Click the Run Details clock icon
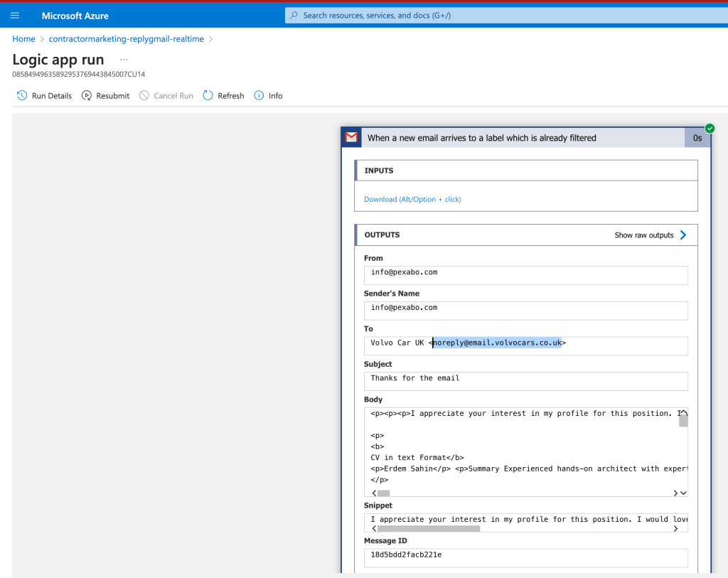This screenshot has height=578, width=728. (x=22, y=96)
